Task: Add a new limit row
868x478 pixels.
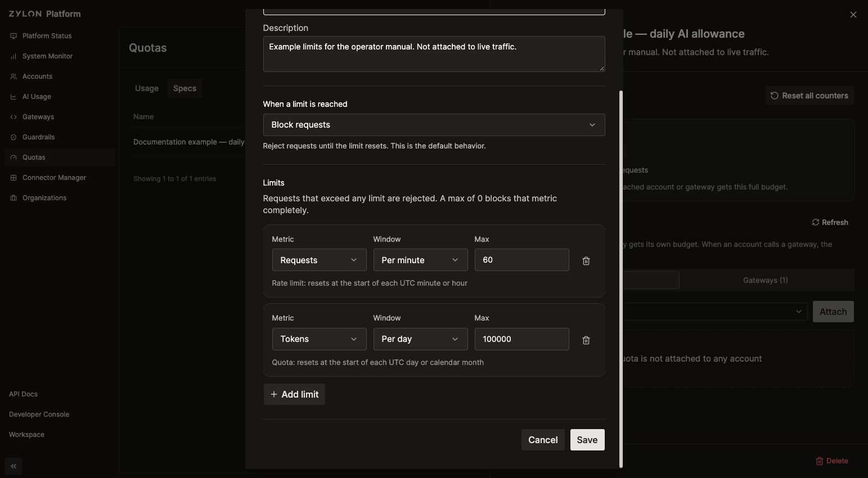Action: click(x=294, y=394)
